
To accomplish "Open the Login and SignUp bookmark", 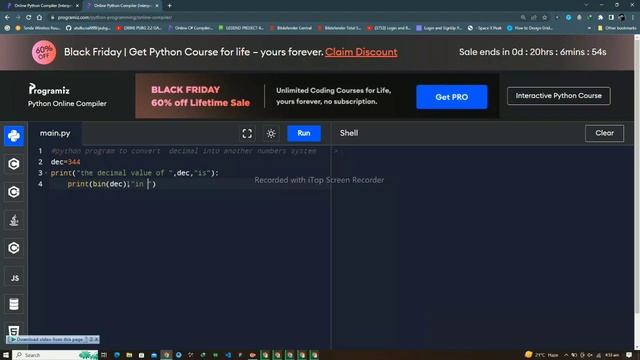I will click(438, 28).
